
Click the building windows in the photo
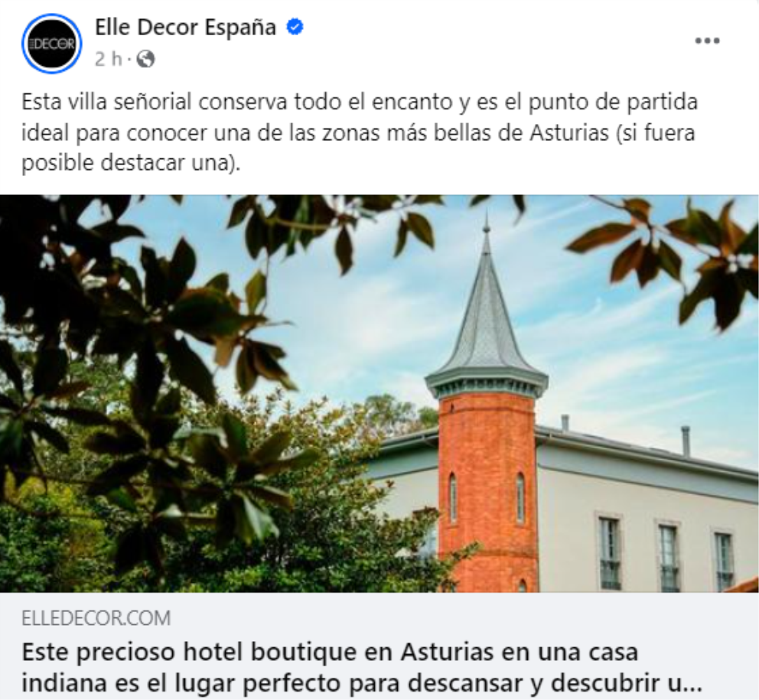pos(667,555)
